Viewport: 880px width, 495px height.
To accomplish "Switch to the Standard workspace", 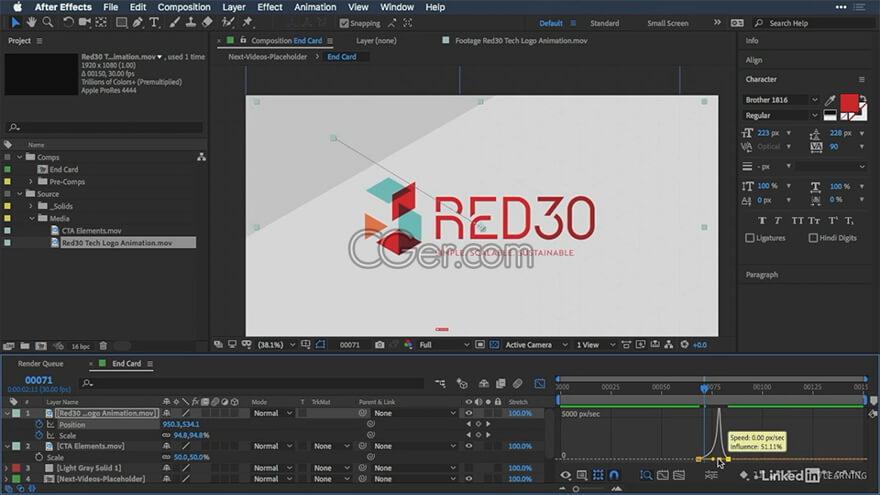I will (x=604, y=23).
